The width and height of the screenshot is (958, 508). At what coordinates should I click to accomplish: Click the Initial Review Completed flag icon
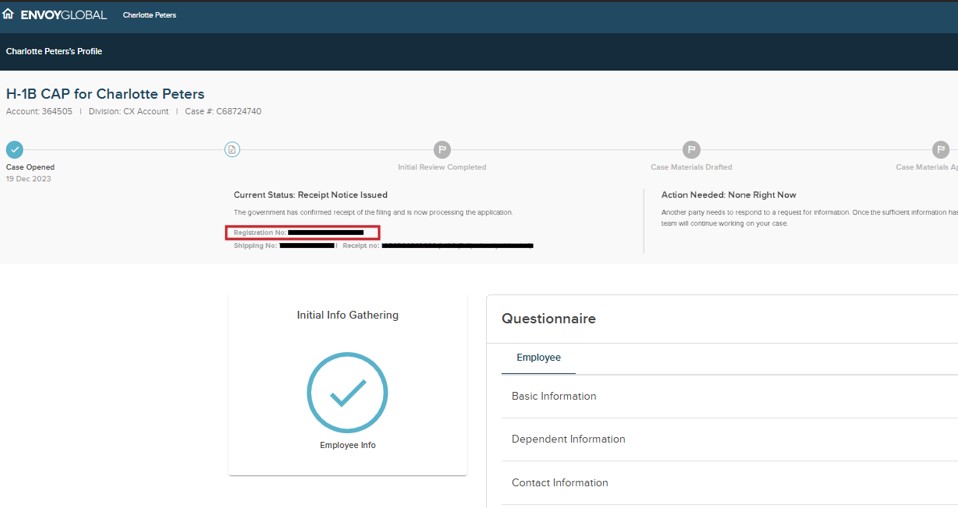[442, 149]
